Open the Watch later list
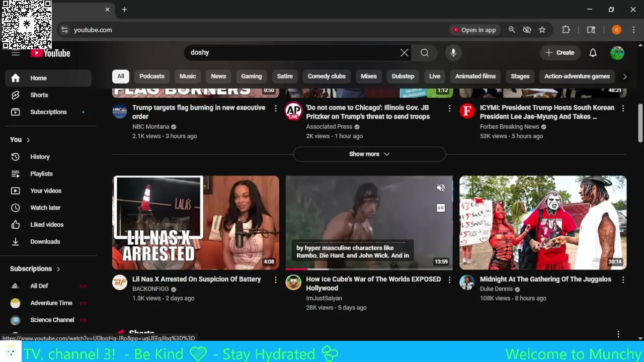 48,208
